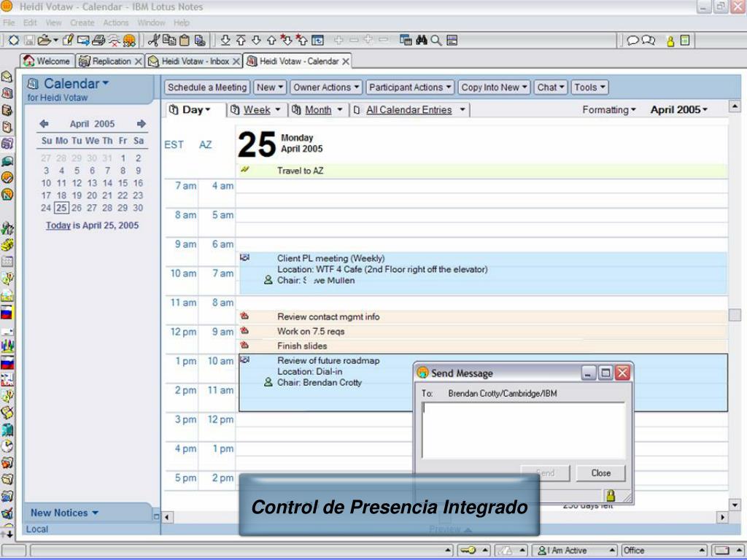Screen dimensions: 747x560
Task: Open the Office location dropdown
Action: coord(664,551)
